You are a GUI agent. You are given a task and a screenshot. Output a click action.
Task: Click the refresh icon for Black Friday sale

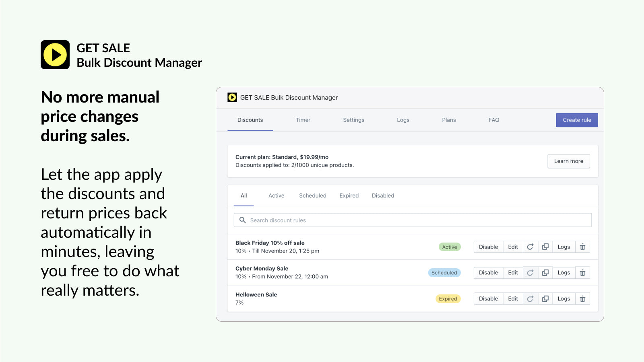(x=530, y=247)
